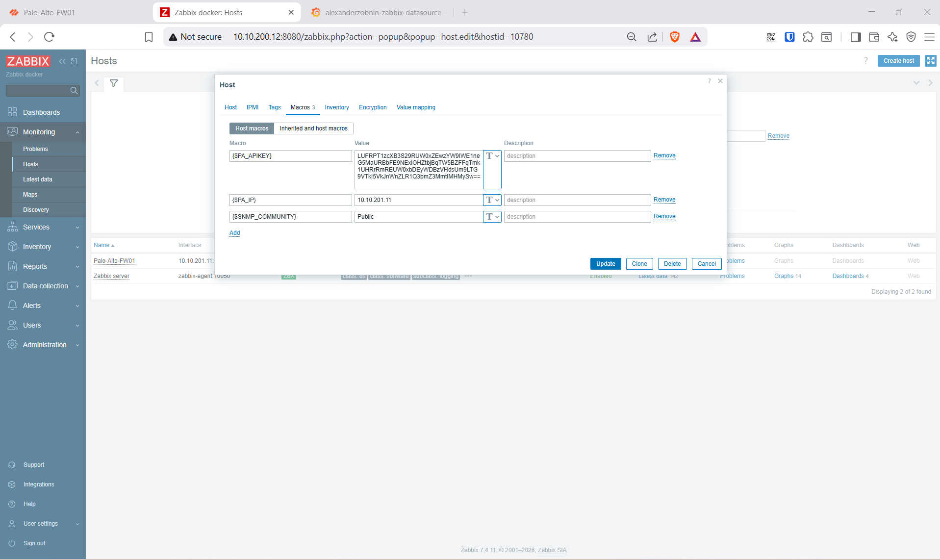Click the Clone button
The width and height of the screenshot is (940, 560).
[639, 264]
